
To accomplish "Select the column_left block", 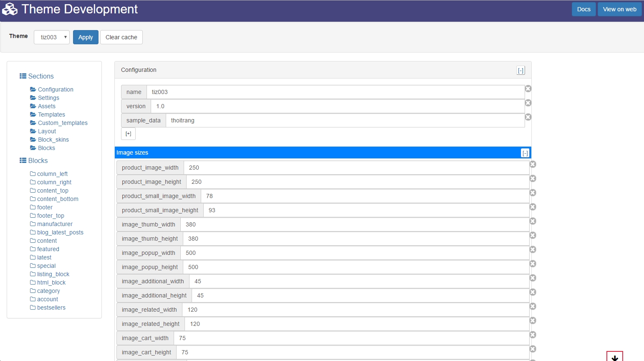I will 49,174.
